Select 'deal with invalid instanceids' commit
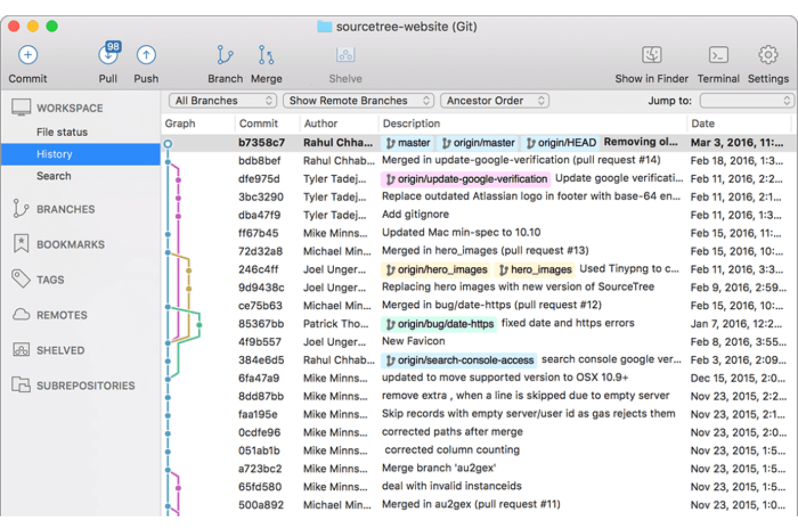798x532 pixels. [x=479, y=487]
